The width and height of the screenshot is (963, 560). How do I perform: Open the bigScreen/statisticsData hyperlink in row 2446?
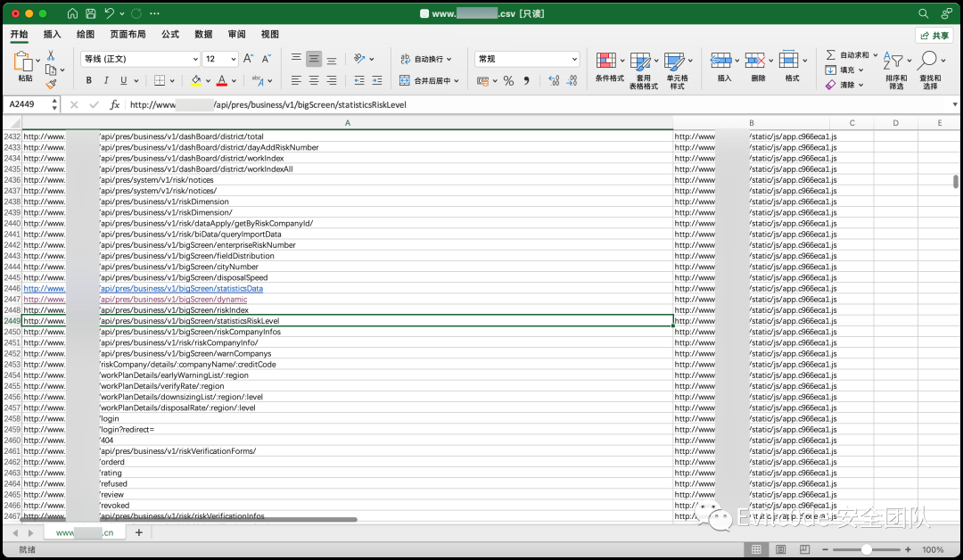(181, 289)
